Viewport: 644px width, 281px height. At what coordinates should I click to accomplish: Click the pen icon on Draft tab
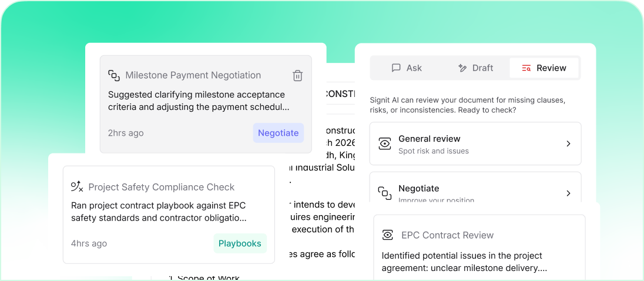[x=462, y=68]
